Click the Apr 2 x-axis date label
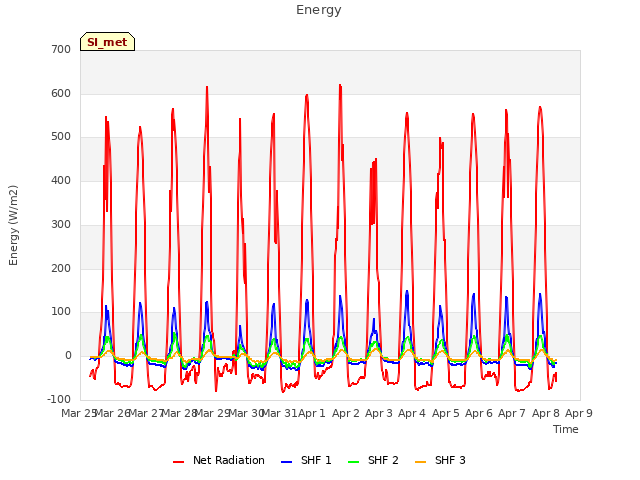The width and height of the screenshot is (640, 480). click(x=346, y=413)
